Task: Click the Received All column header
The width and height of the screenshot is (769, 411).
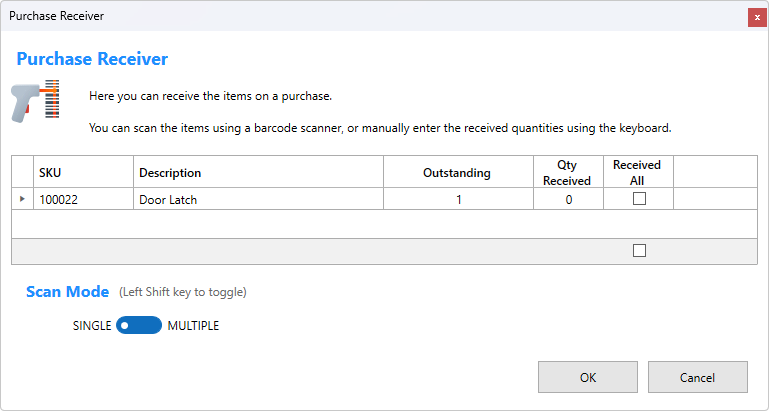Action: pos(638,172)
